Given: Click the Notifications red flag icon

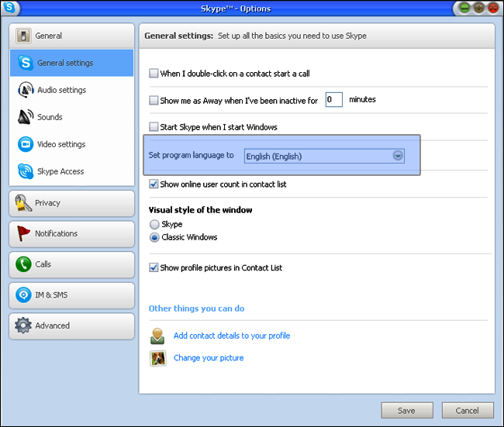Looking at the screenshot, I should 23,233.
